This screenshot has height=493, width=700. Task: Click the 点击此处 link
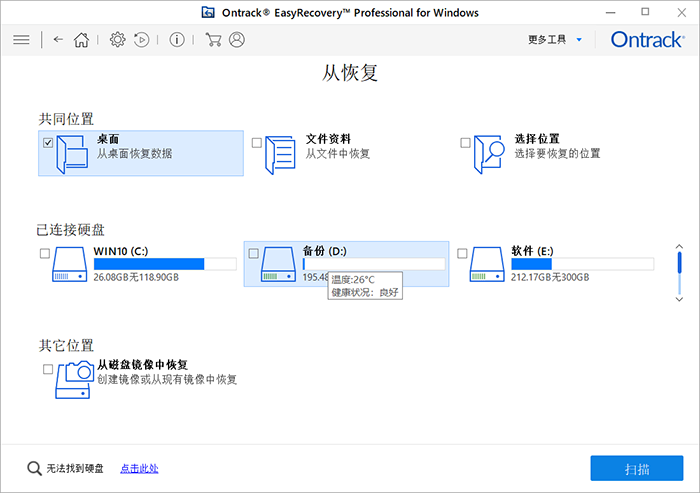coord(139,468)
